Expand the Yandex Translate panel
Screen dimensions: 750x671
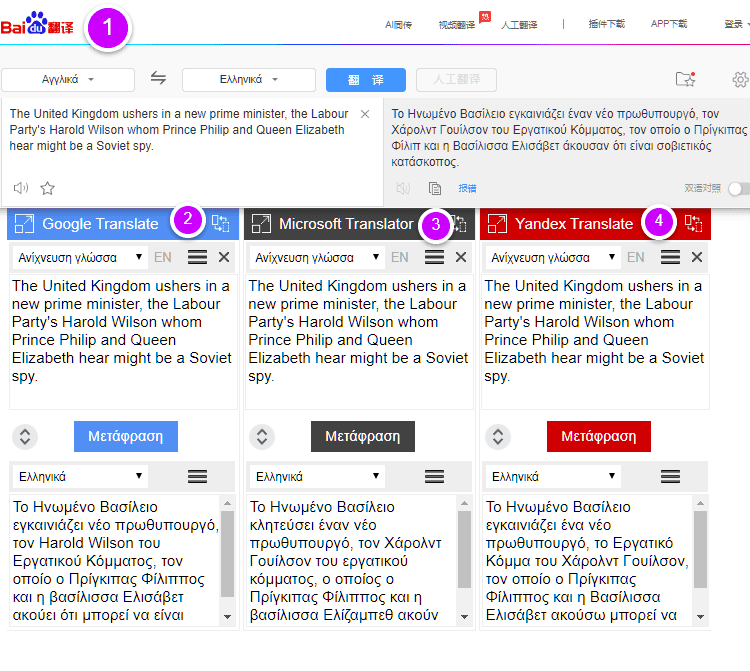tap(497, 223)
